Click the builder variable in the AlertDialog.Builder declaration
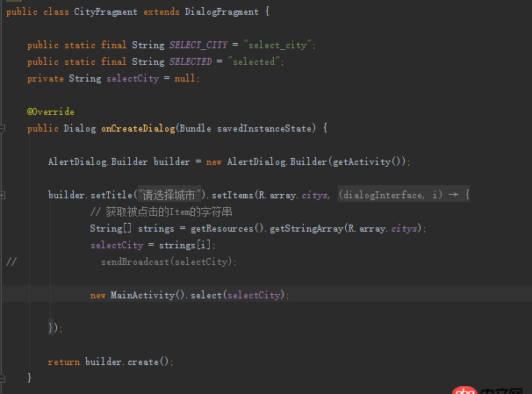 coord(172,161)
